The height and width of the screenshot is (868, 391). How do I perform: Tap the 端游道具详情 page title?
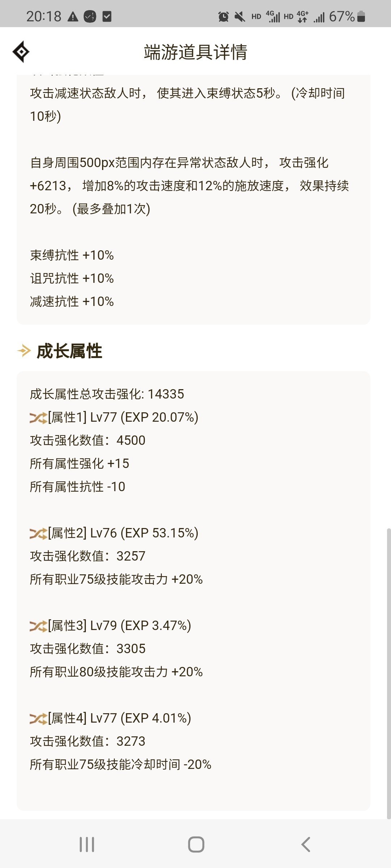point(195,52)
